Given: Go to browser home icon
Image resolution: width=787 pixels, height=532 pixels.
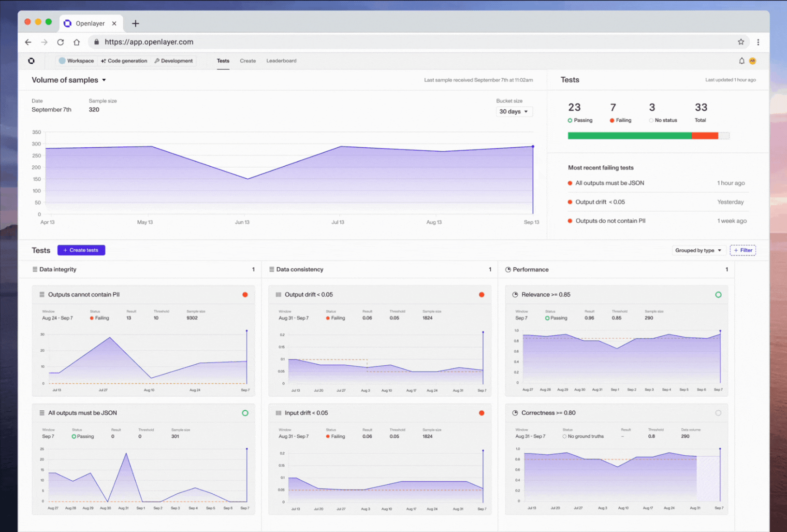Looking at the screenshot, I should point(76,42).
